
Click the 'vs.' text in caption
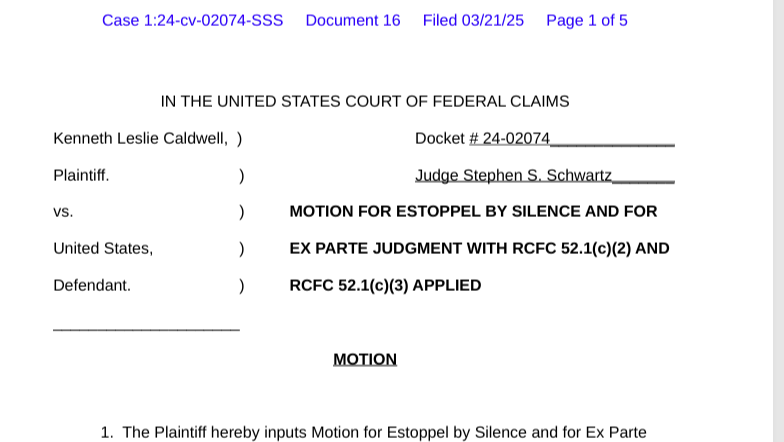coord(64,212)
